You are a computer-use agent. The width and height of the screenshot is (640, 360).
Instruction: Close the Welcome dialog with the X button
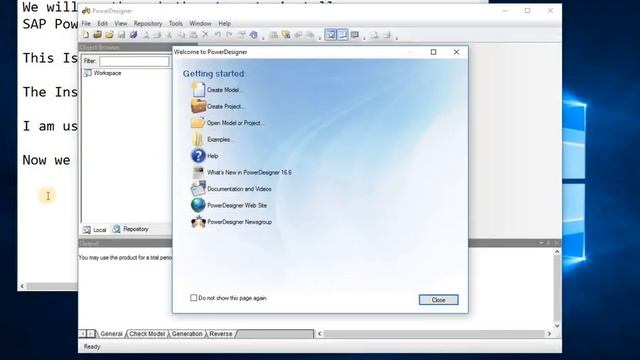pos(456,52)
